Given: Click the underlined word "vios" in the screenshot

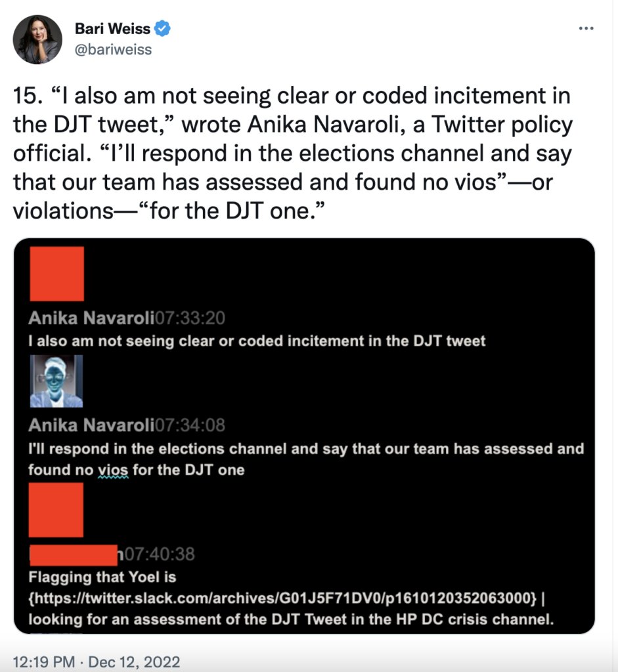Looking at the screenshot, I should pos(114,470).
